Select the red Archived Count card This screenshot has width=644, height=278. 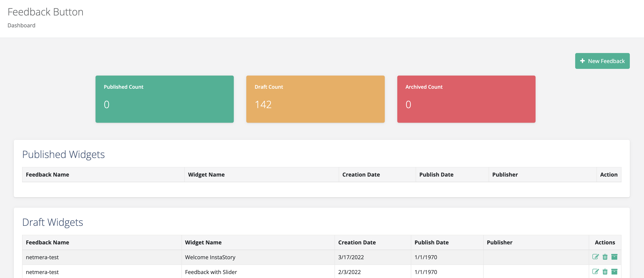[x=466, y=99]
